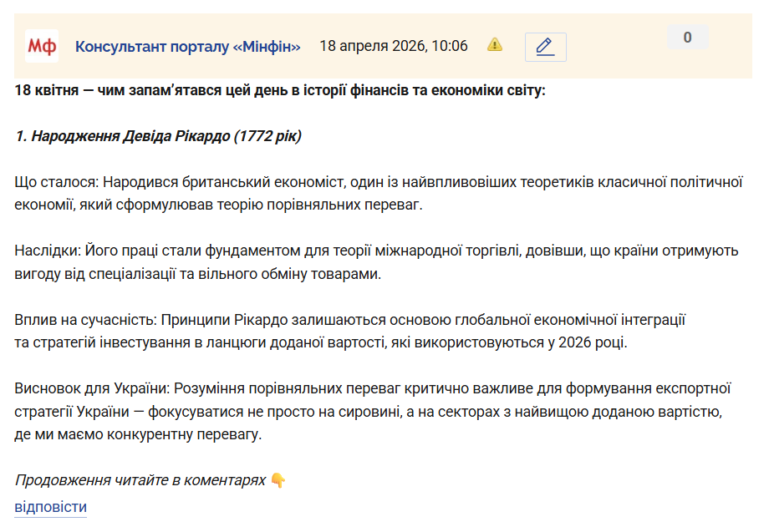Click the vote counter showing 0
Screen dimensions: 769x532
click(687, 38)
